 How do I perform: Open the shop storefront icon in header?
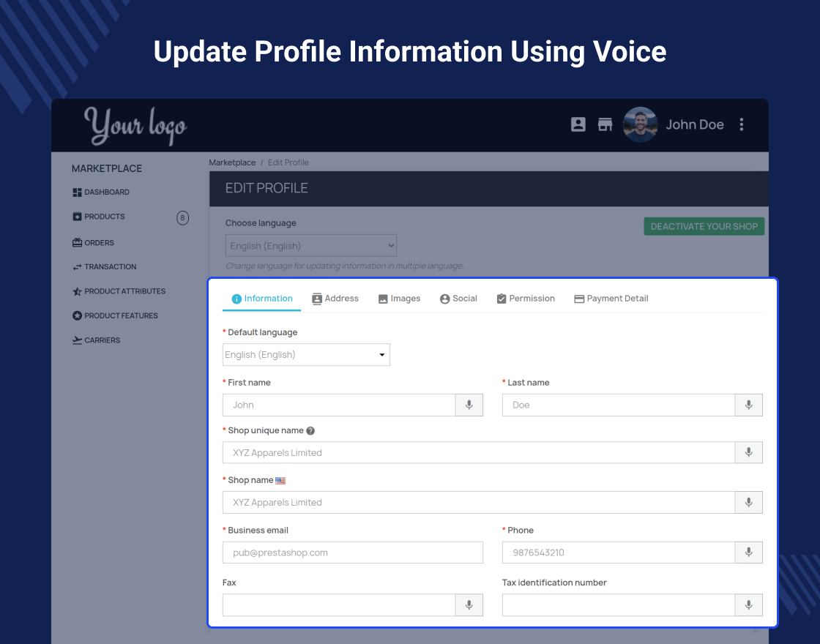605,124
